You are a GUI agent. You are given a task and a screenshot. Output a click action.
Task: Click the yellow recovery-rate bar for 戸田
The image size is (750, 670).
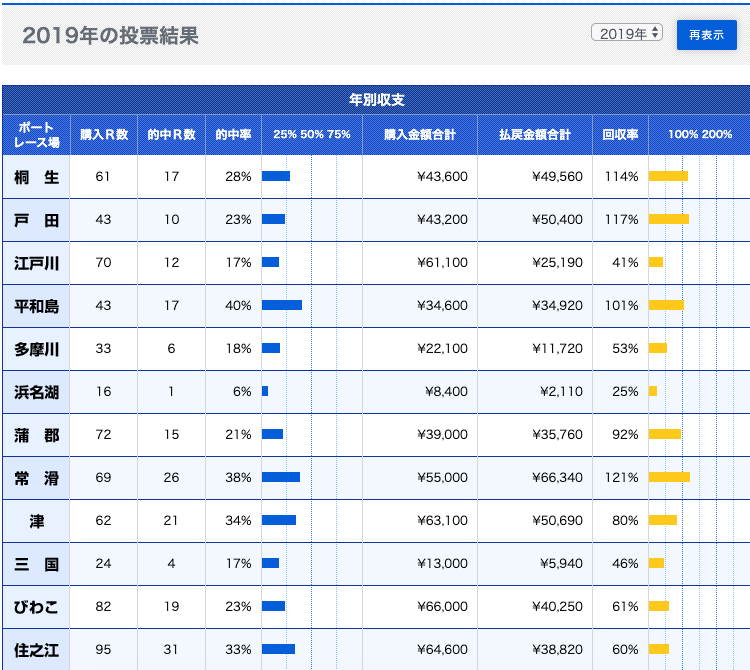(x=669, y=219)
